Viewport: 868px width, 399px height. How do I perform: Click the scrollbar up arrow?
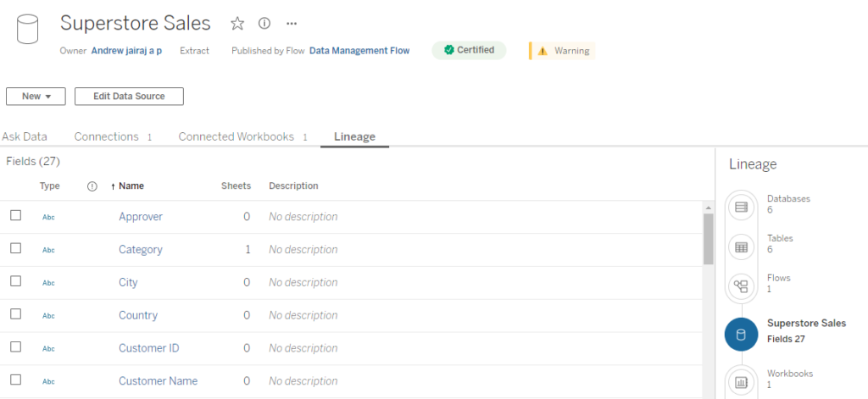tap(708, 208)
